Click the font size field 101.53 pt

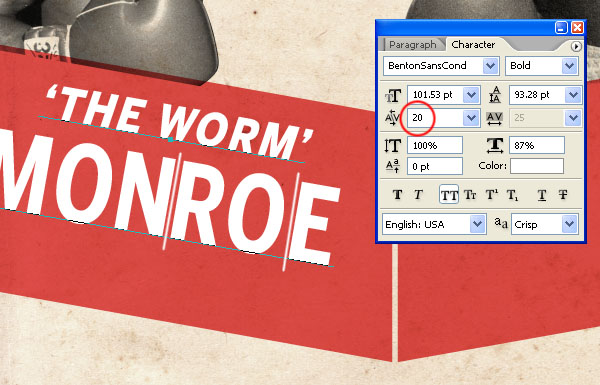tap(435, 95)
